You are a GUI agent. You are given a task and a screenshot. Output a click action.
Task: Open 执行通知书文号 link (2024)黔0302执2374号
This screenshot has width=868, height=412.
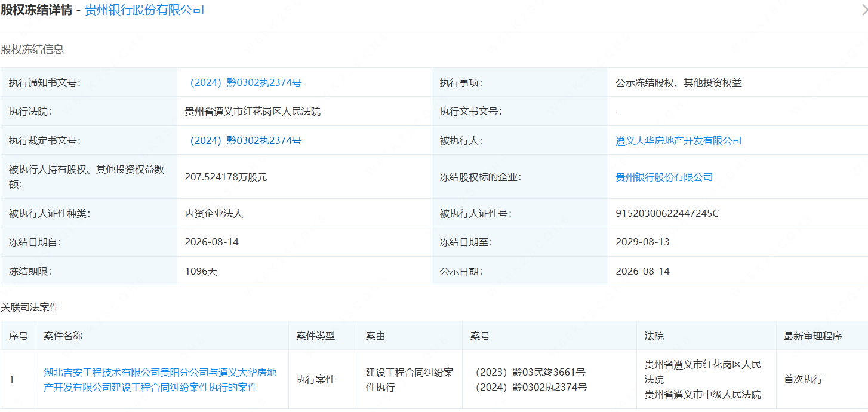(244, 83)
